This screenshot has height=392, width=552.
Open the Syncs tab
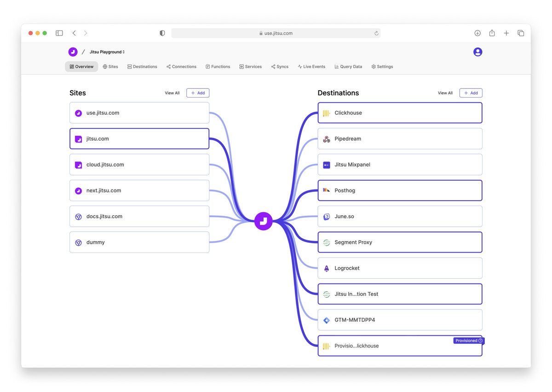click(280, 67)
